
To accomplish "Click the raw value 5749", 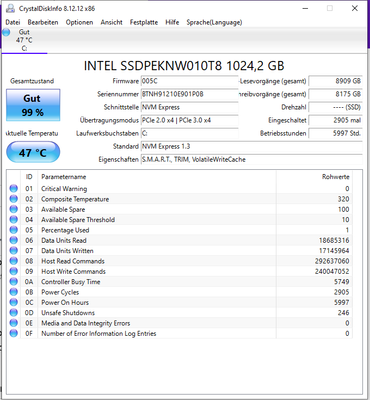I will coord(342,282).
